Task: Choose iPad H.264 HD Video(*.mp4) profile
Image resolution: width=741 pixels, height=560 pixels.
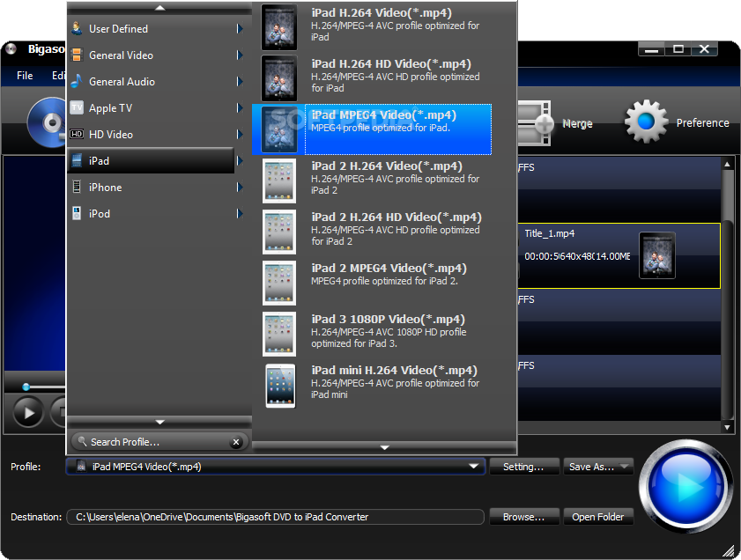Action: pyautogui.click(x=373, y=78)
